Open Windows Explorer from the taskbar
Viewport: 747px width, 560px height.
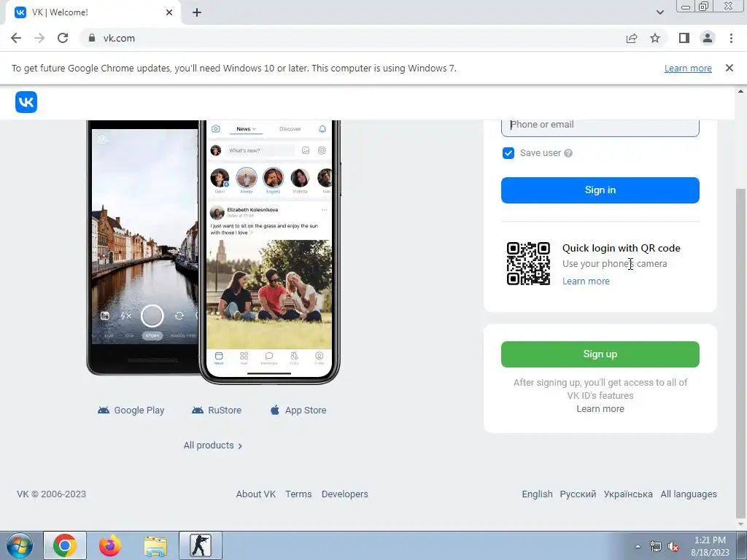click(155, 545)
